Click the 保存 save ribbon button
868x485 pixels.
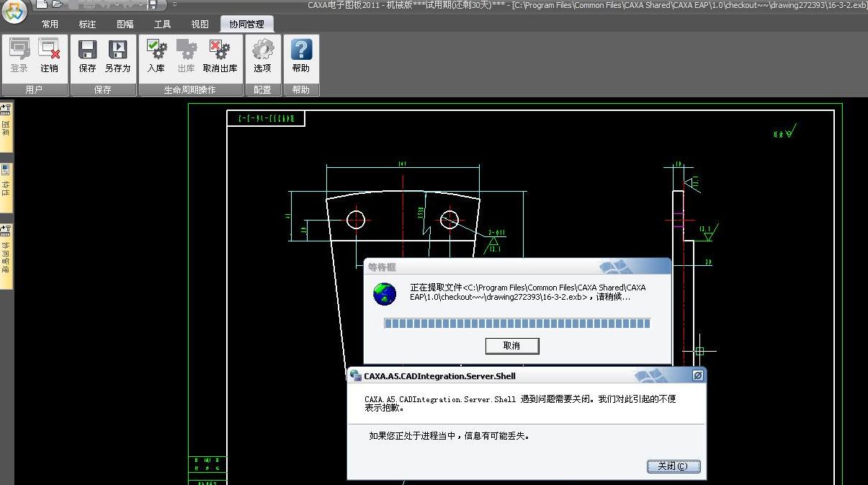pyautogui.click(x=87, y=56)
